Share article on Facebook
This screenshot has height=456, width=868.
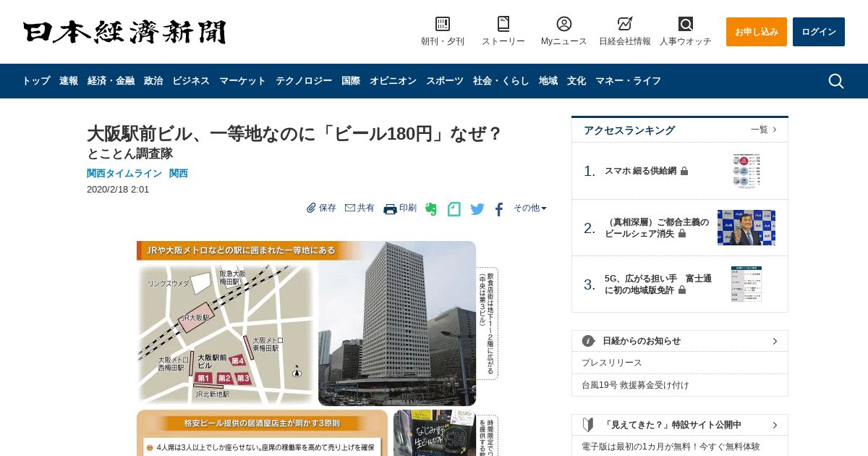pos(499,209)
